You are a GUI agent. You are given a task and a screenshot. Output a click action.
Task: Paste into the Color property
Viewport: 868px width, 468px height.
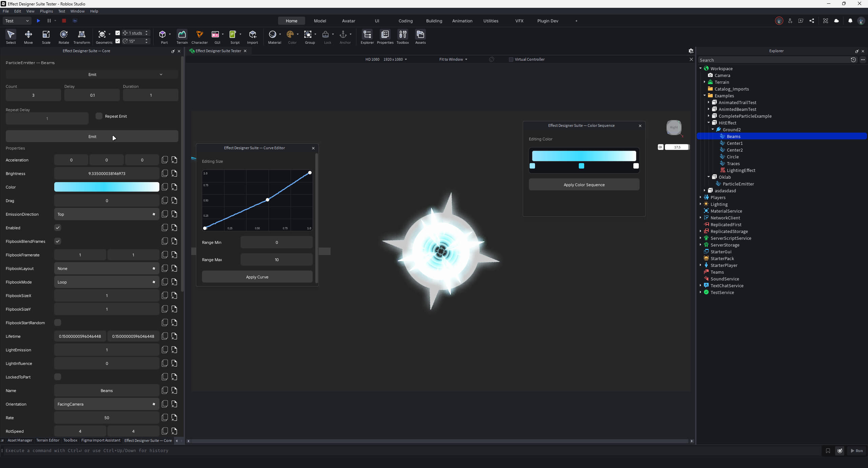(174, 187)
